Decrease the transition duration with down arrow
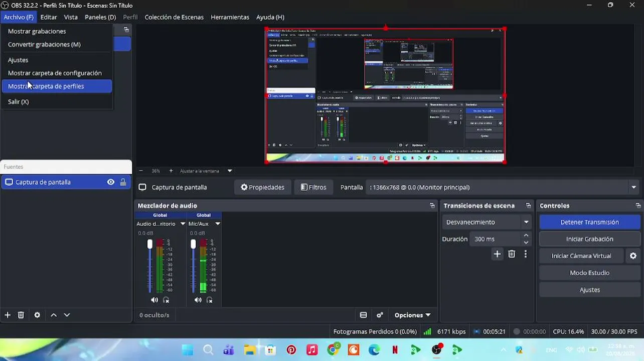The image size is (644, 361). 526,243
